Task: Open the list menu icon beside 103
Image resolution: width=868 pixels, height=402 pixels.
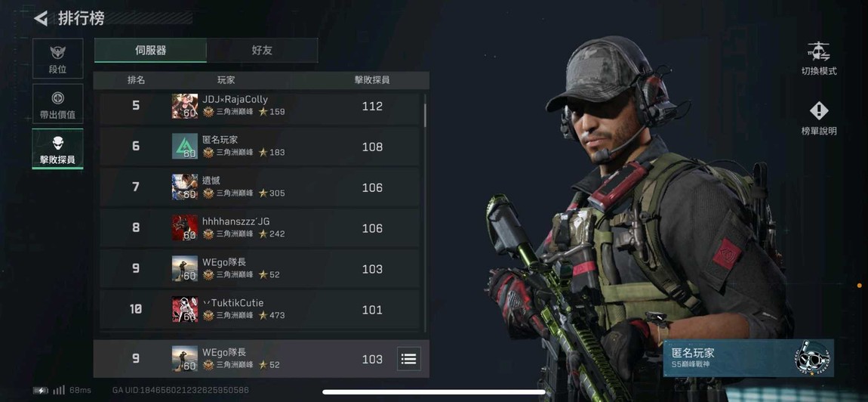Action: pyautogui.click(x=408, y=359)
